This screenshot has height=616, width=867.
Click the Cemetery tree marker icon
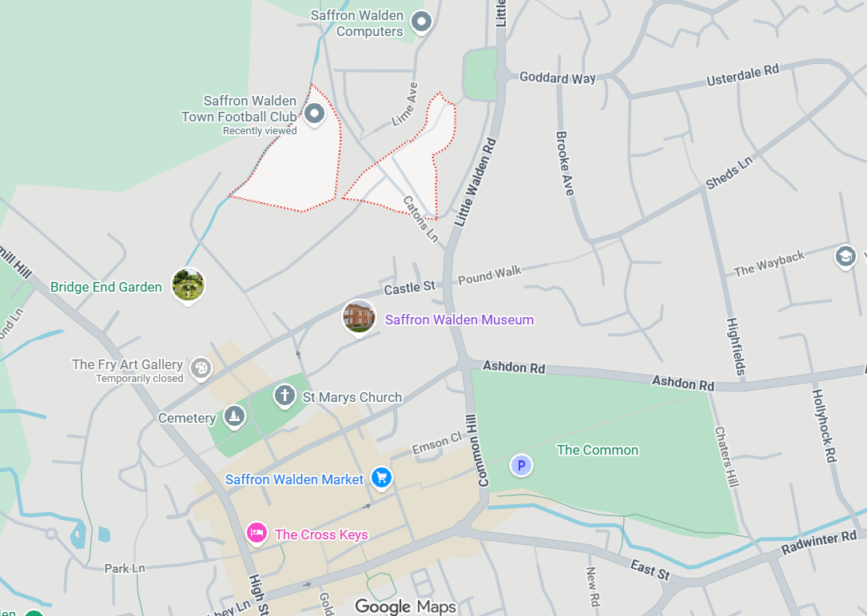(234, 416)
